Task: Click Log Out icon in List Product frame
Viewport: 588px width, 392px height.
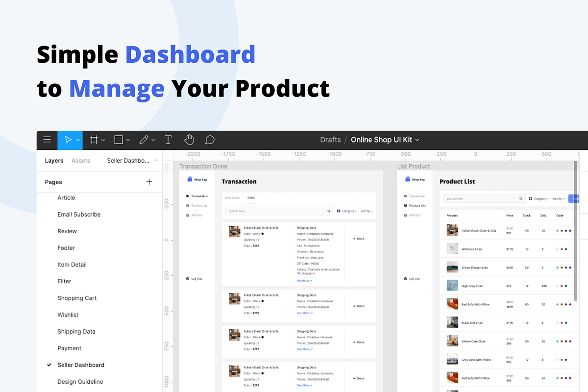Action: 406,279
